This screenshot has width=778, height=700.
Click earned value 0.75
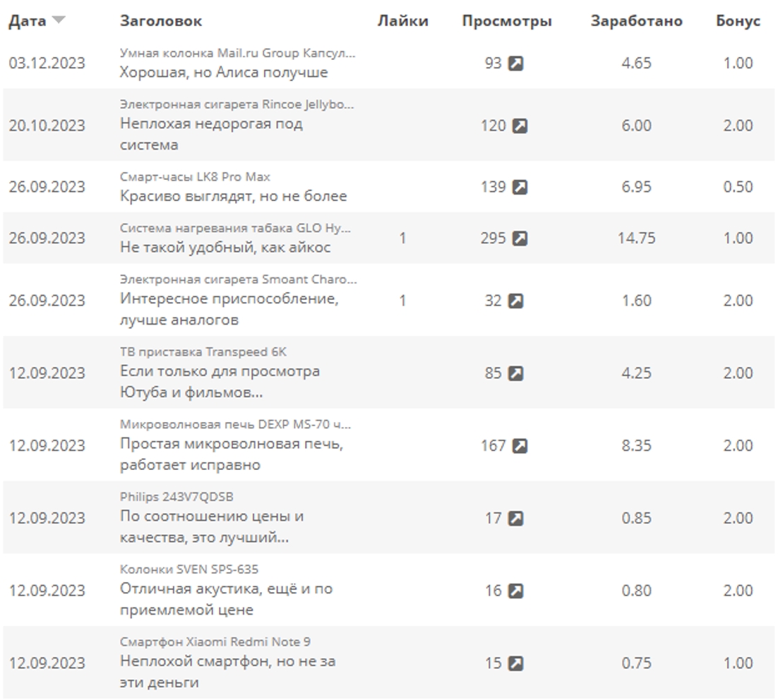point(637,663)
